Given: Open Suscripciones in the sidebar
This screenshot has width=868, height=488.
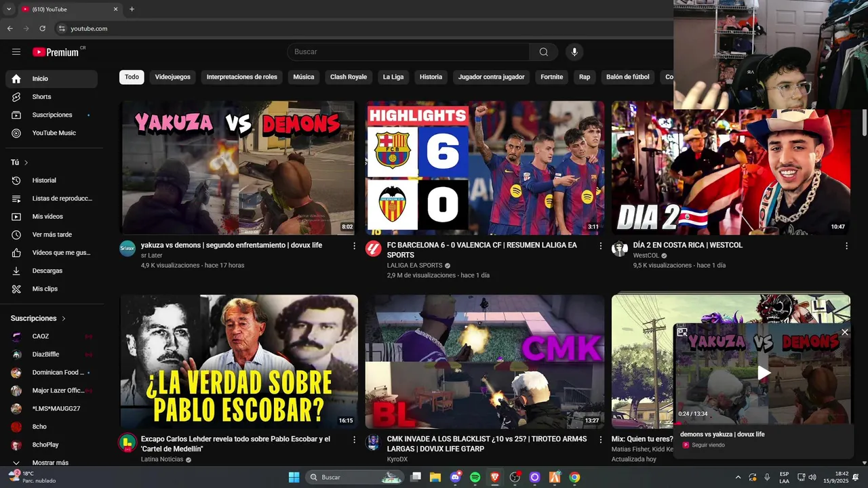Looking at the screenshot, I should click(x=52, y=115).
